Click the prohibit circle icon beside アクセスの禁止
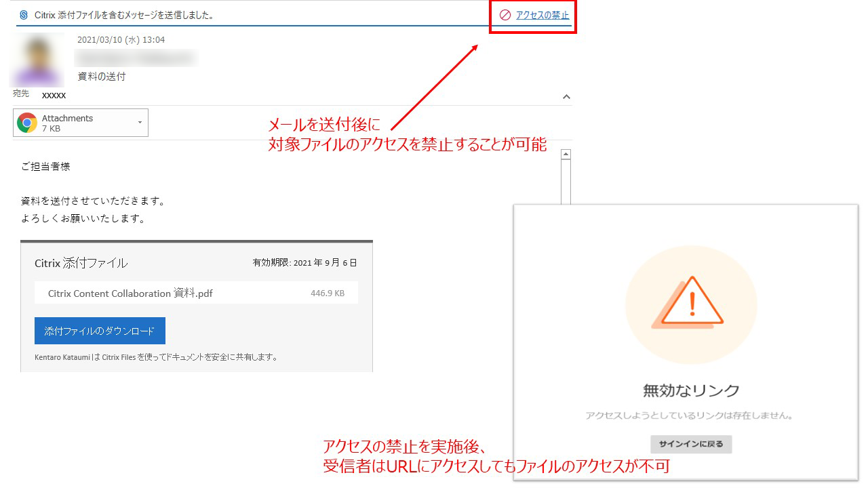This screenshot has width=868, height=488. click(x=505, y=15)
